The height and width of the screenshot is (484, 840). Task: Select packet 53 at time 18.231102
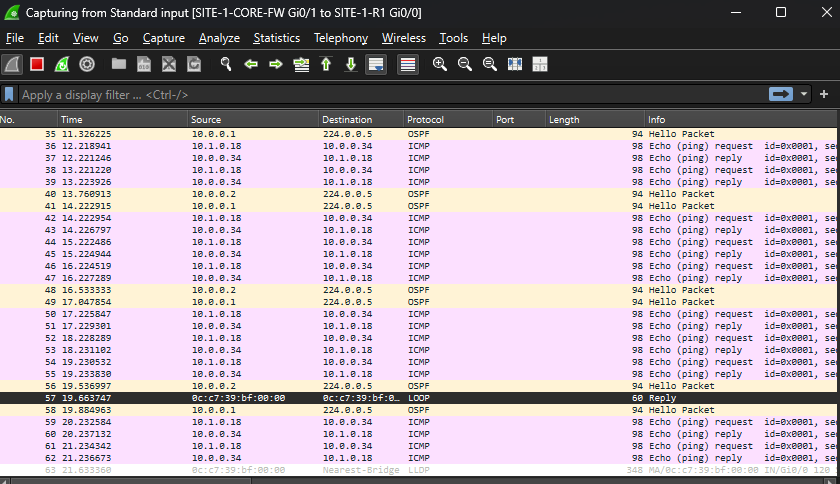coord(418,350)
